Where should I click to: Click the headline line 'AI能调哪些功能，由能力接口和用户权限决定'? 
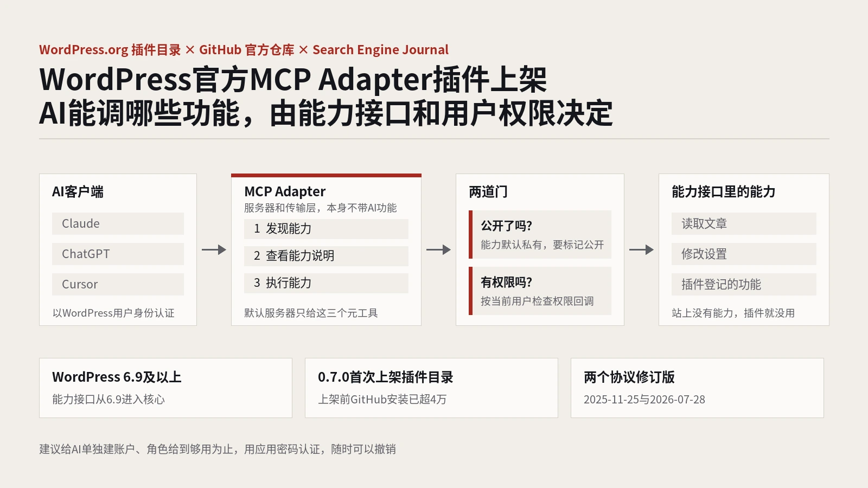coord(326,113)
